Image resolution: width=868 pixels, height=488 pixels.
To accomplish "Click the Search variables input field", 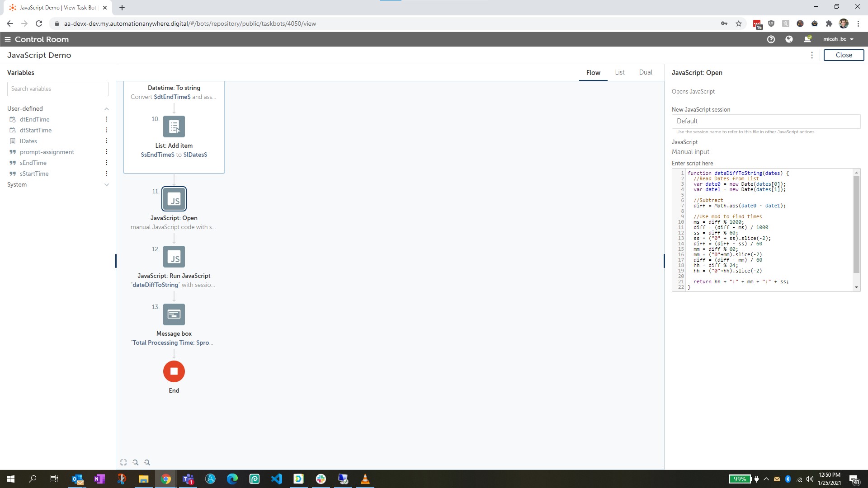I will [58, 89].
